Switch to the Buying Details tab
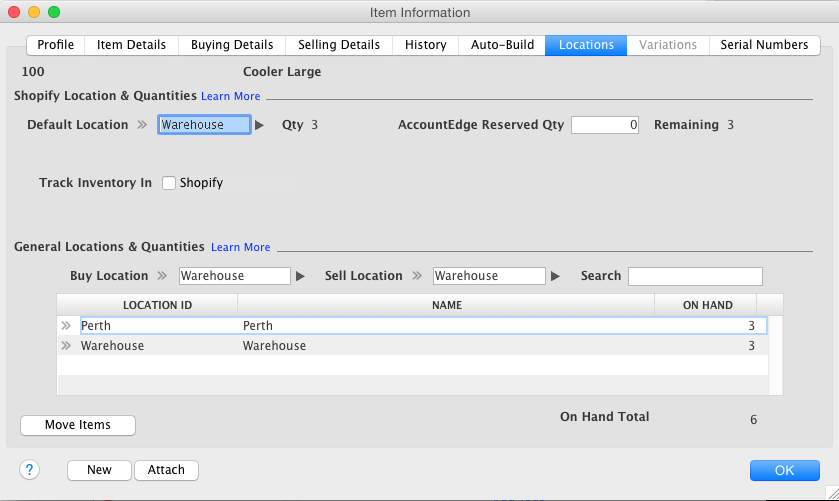This screenshot has width=839, height=501. click(232, 45)
